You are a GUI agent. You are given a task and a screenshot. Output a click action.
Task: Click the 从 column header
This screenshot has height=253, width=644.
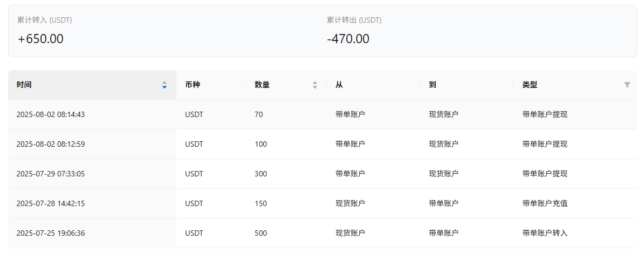(x=373, y=85)
